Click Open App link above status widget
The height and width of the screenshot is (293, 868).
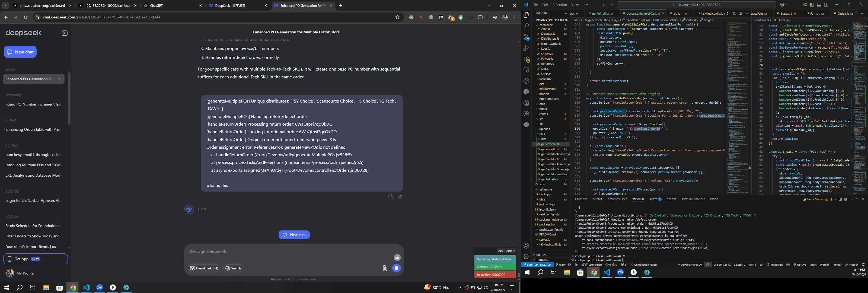pos(506,250)
